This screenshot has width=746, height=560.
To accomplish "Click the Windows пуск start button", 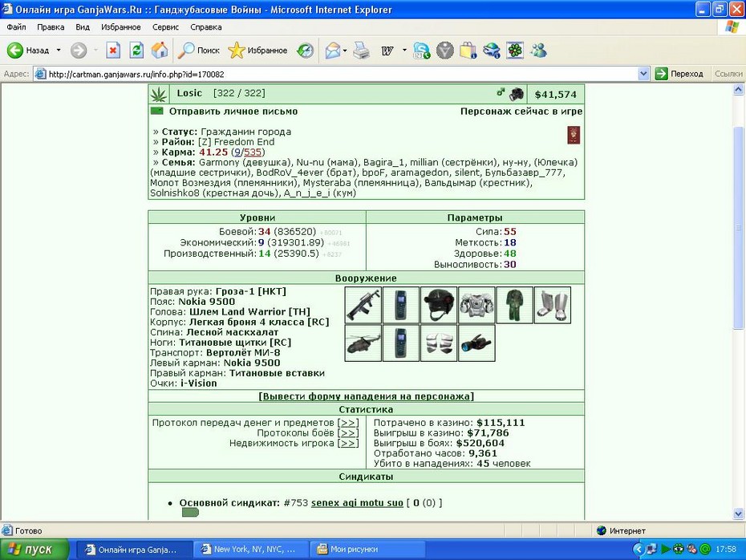I will click(x=34, y=550).
